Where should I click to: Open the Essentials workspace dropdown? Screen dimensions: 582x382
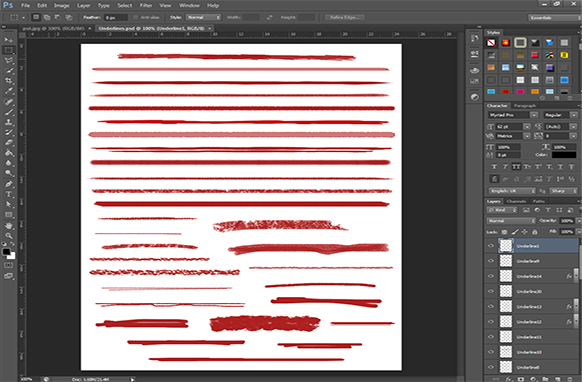click(554, 17)
